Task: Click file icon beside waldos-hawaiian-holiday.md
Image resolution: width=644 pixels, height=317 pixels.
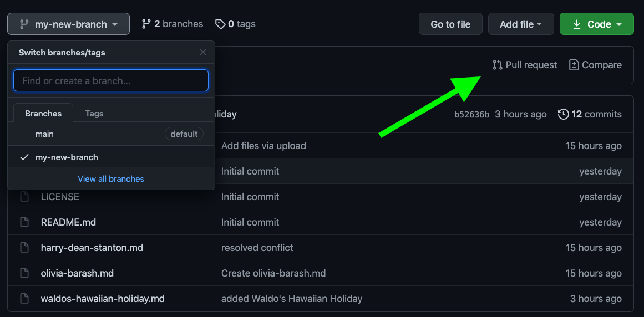Action: pos(24,299)
